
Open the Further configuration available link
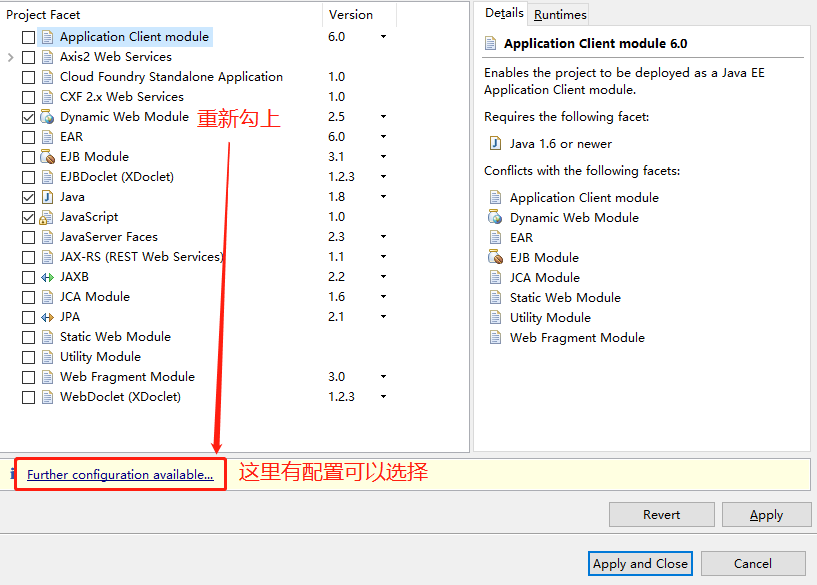120,475
